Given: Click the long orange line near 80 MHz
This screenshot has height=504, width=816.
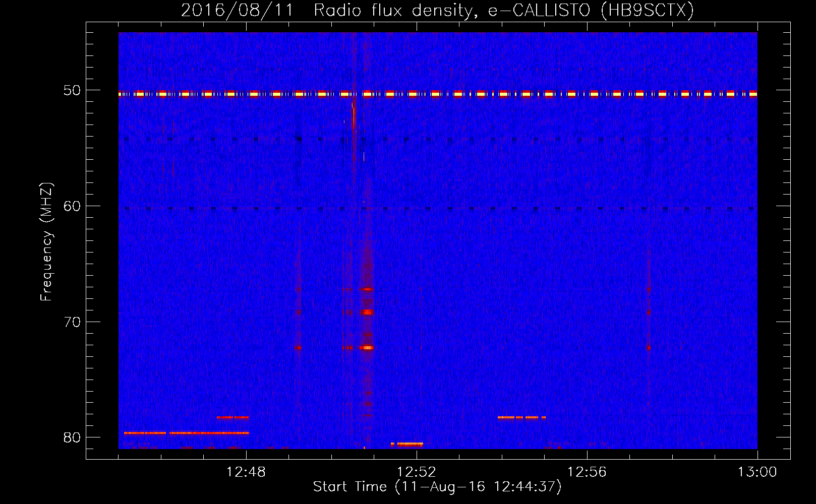Looking at the screenshot, I should coord(187,433).
